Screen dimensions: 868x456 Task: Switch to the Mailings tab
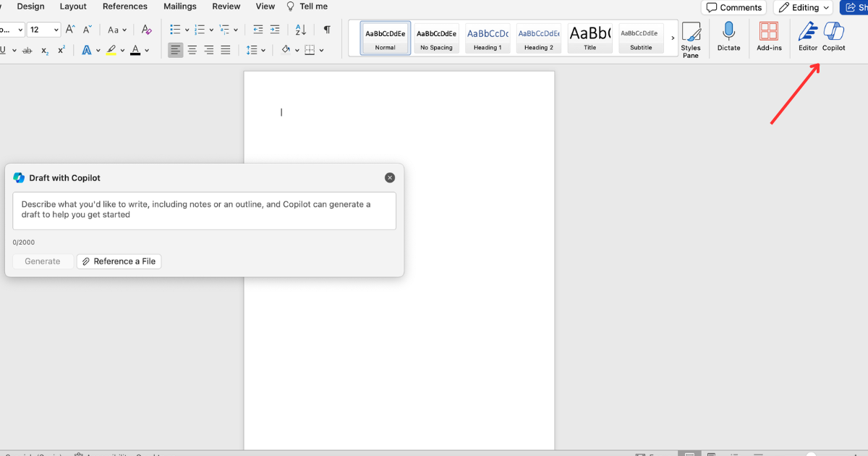pos(180,7)
